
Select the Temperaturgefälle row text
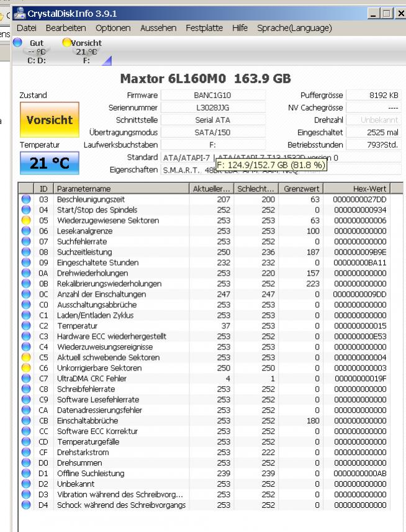click(88, 442)
